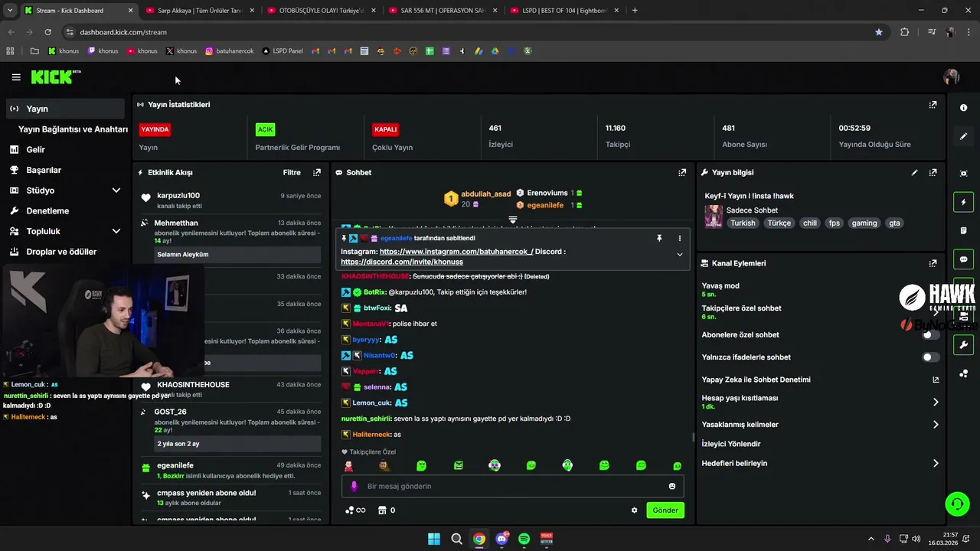Pop out the Yayın bilgisi panel

(x=933, y=173)
